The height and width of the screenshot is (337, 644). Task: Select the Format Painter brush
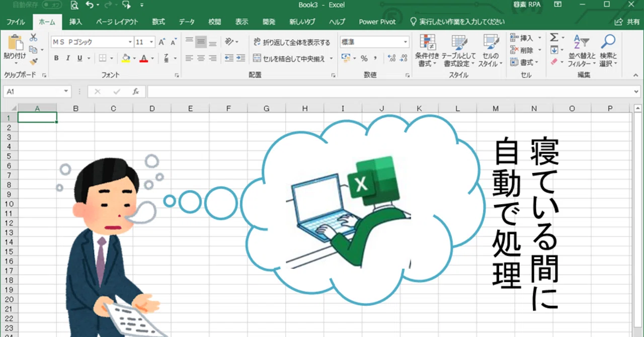tap(33, 61)
